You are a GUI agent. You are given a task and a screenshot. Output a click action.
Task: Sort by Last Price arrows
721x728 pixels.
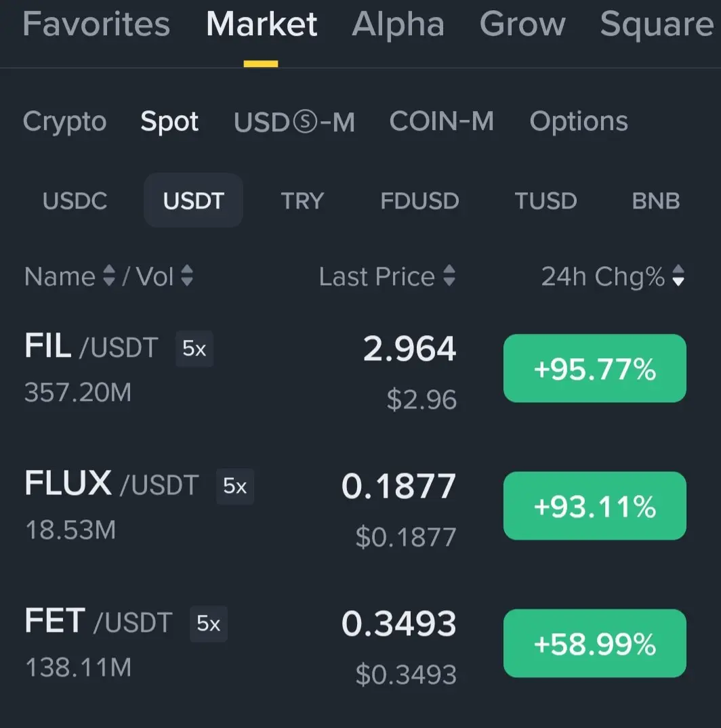tap(449, 276)
